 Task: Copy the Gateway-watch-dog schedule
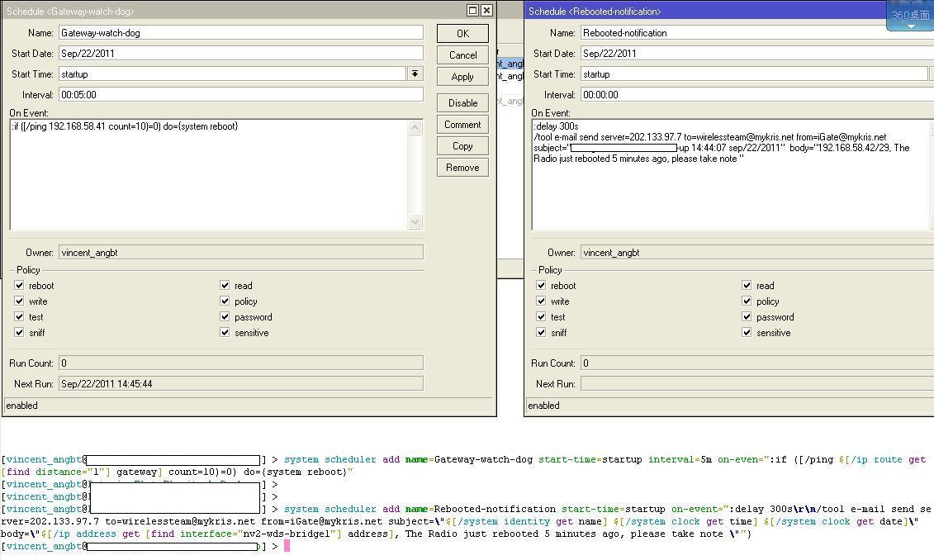click(x=462, y=145)
